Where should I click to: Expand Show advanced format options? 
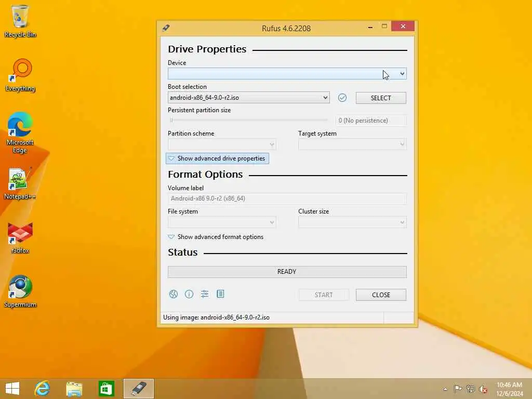[x=216, y=237]
